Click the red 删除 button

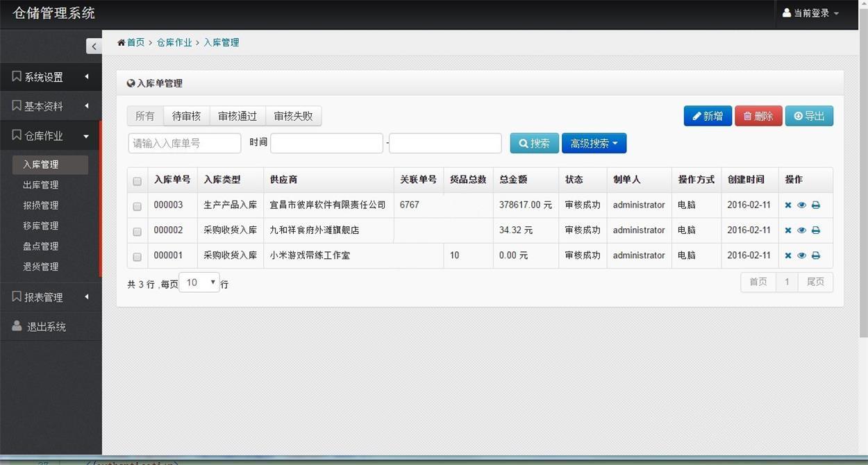click(758, 116)
